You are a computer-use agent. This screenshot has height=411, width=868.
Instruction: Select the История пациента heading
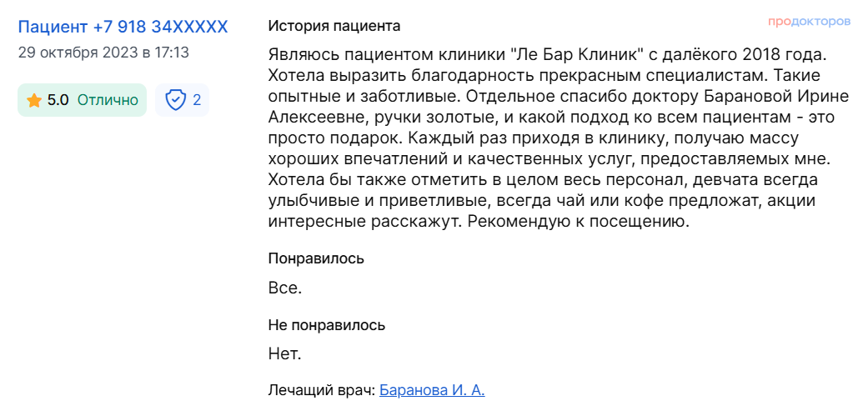334,26
